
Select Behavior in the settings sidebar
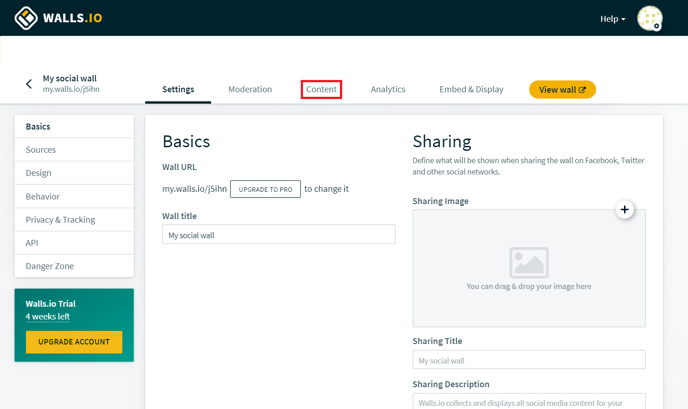coord(74,196)
